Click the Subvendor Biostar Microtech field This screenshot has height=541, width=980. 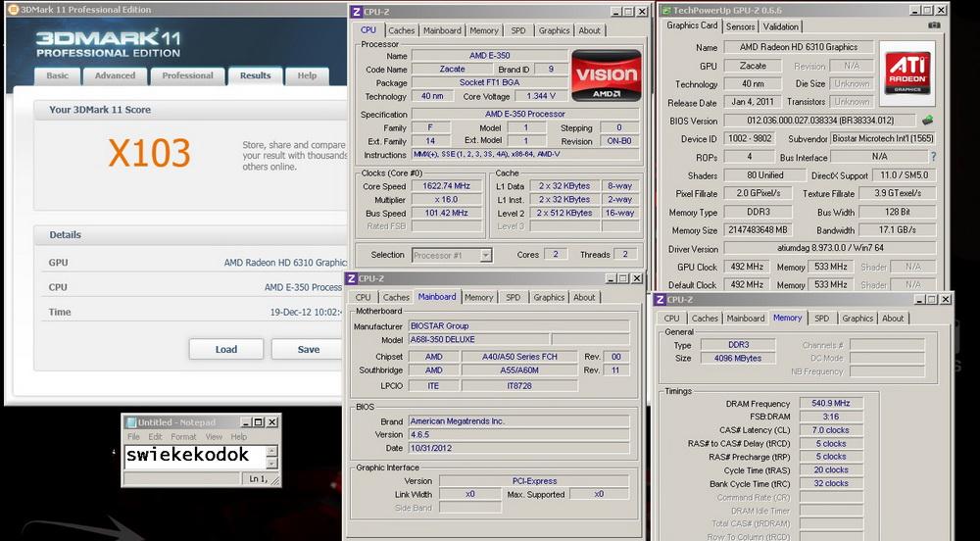pyautogui.click(x=883, y=139)
